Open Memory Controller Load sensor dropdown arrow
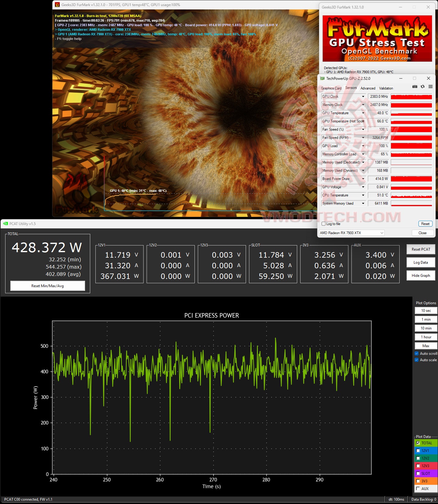Screen dimensions: 438x504 pyautogui.click(x=363, y=154)
